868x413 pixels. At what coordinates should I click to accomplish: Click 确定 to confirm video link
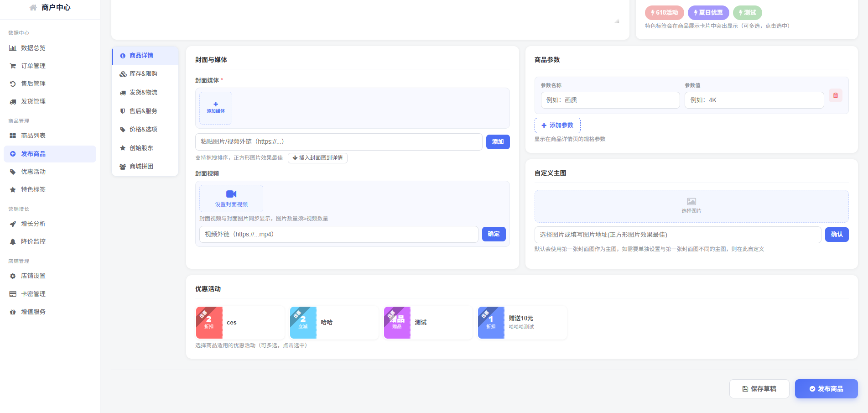click(494, 234)
